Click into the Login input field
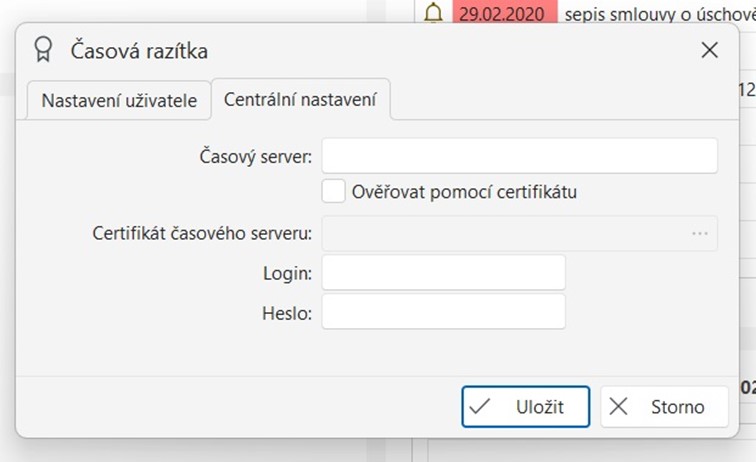 (x=443, y=272)
